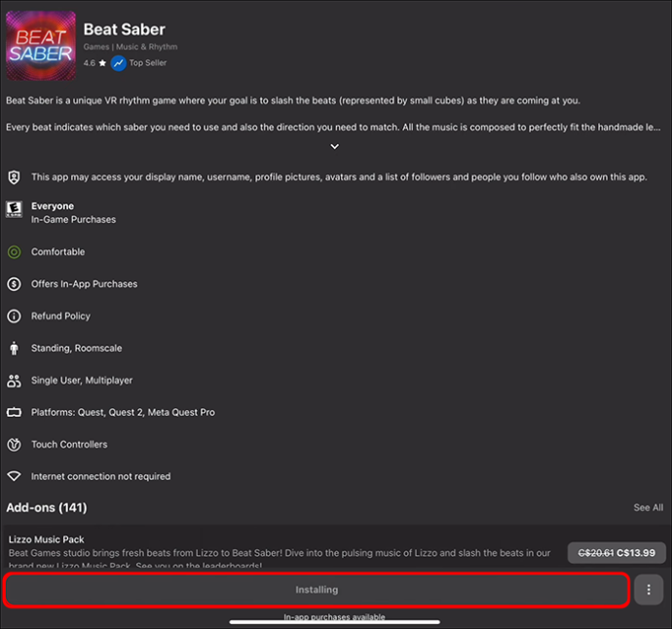Click Single User, Multiplayer text
Screen dimensions: 672x629
pos(82,381)
